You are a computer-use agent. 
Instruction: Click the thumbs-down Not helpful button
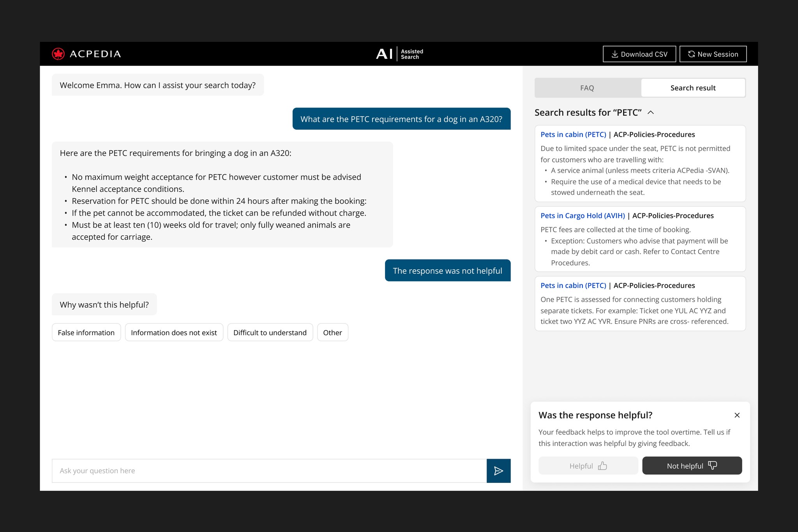(x=692, y=466)
